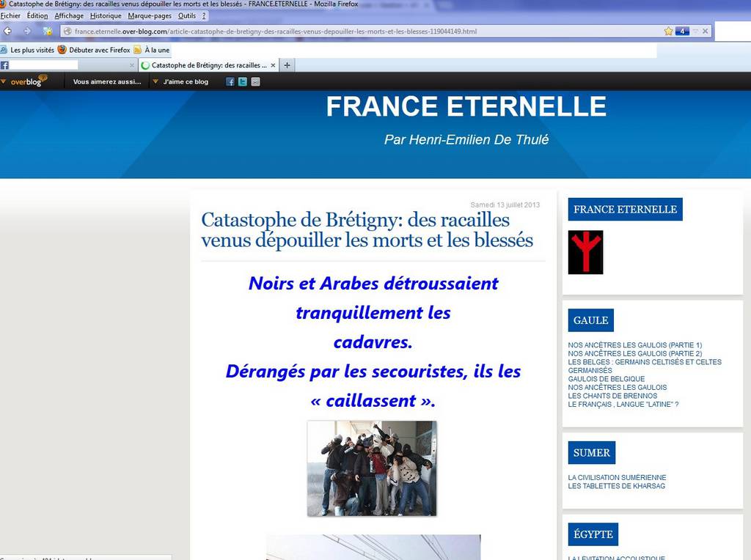Open LES BELGES : GERMAINS CELTISÉS link
The height and width of the screenshot is (560, 751).
tap(645, 366)
